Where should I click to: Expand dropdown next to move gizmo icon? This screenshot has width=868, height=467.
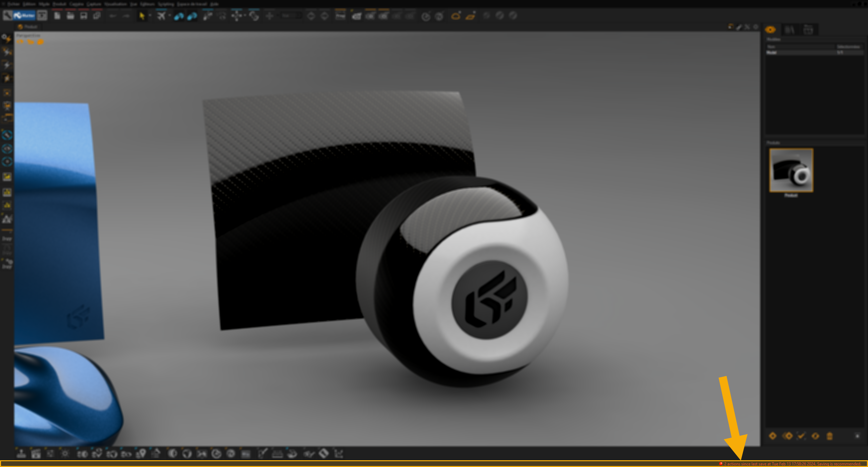click(245, 15)
